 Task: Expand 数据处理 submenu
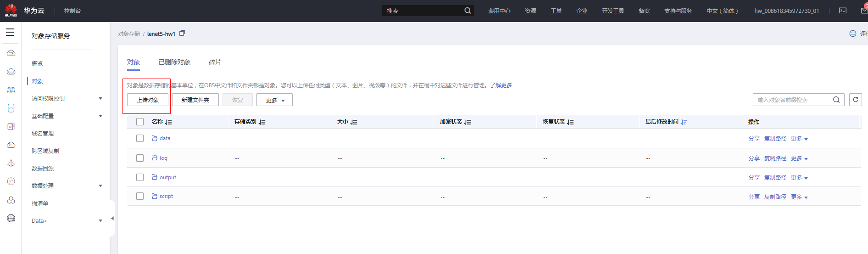[x=100, y=186]
